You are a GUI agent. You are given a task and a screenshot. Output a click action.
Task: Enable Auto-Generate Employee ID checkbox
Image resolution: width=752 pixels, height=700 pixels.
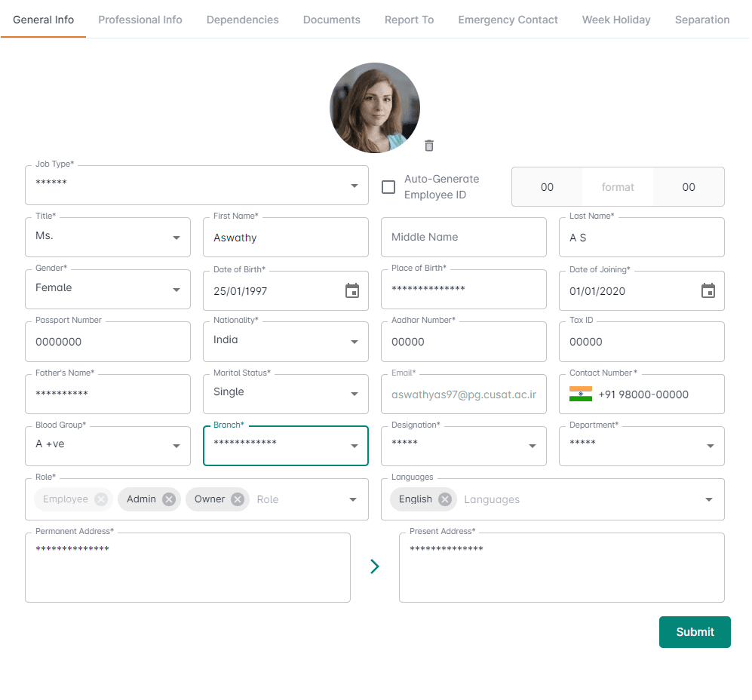(x=388, y=187)
